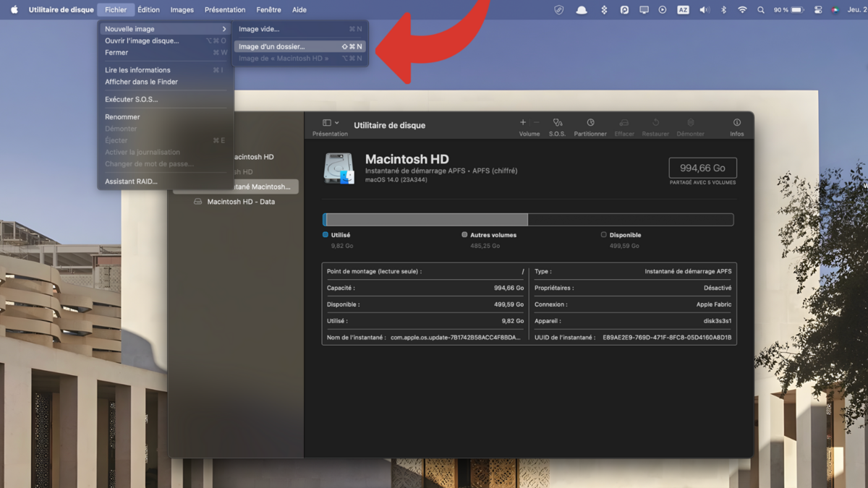Click the gray Autres volumes legend dot

click(464, 235)
